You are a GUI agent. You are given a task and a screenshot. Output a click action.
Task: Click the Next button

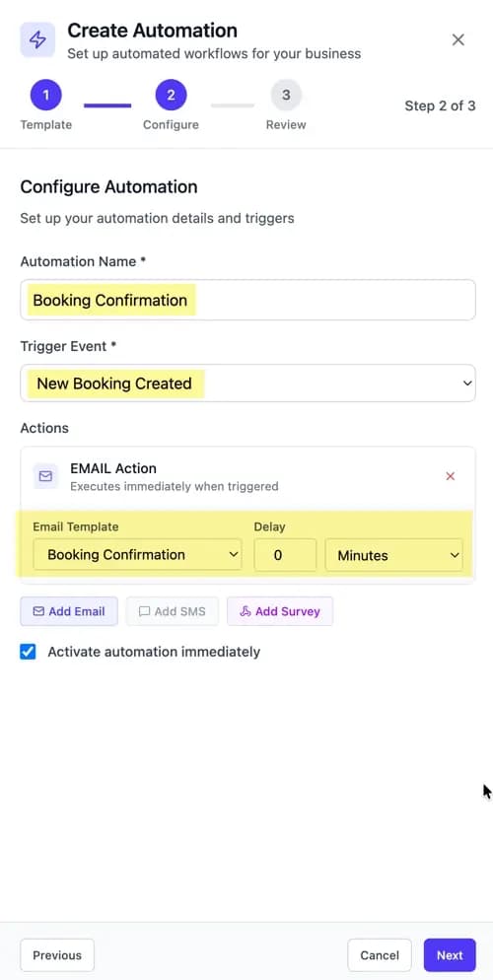(x=450, y=955)
